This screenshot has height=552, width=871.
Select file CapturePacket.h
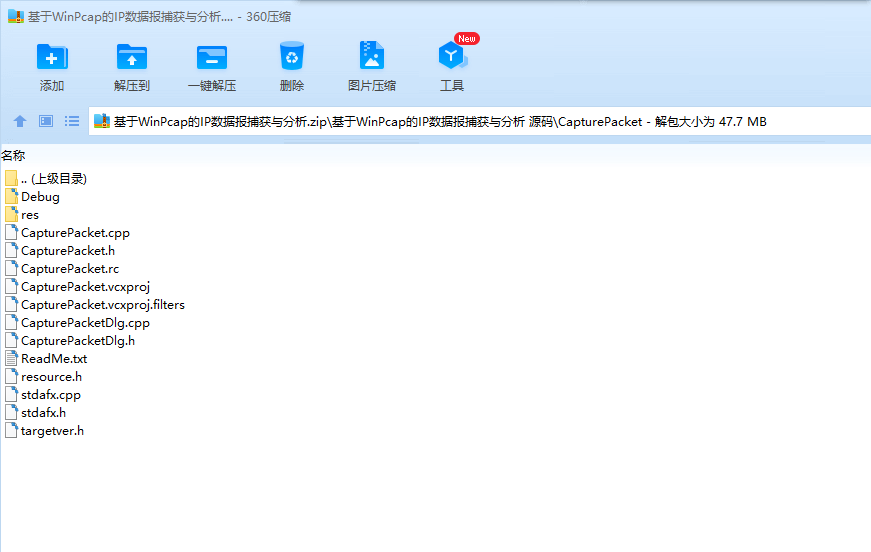[x=60, y=250]
